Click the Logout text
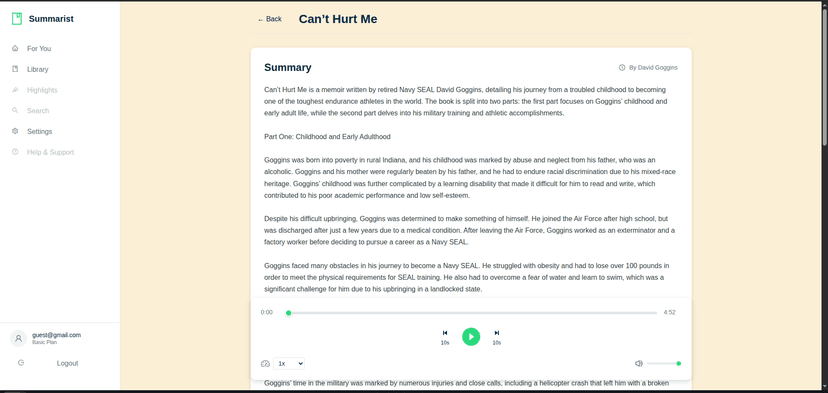 (68, 363)
